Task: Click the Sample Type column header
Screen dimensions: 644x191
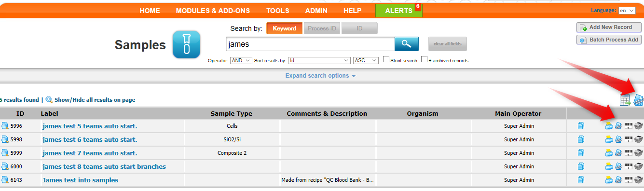Action: [x=232, y=114]
